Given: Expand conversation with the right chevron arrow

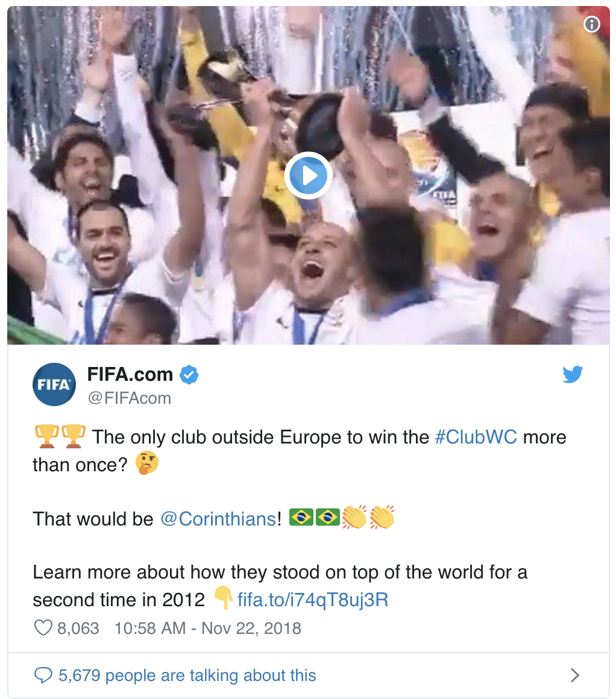Looking at the screenshot, I should click(x=576, y=675).
